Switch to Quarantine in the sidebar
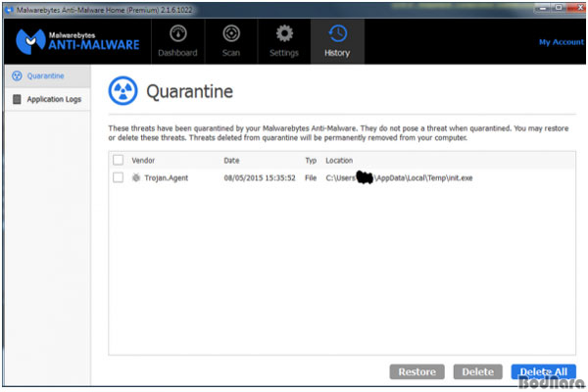The width and height of the screenshot is (588, 392). (47, 75)
